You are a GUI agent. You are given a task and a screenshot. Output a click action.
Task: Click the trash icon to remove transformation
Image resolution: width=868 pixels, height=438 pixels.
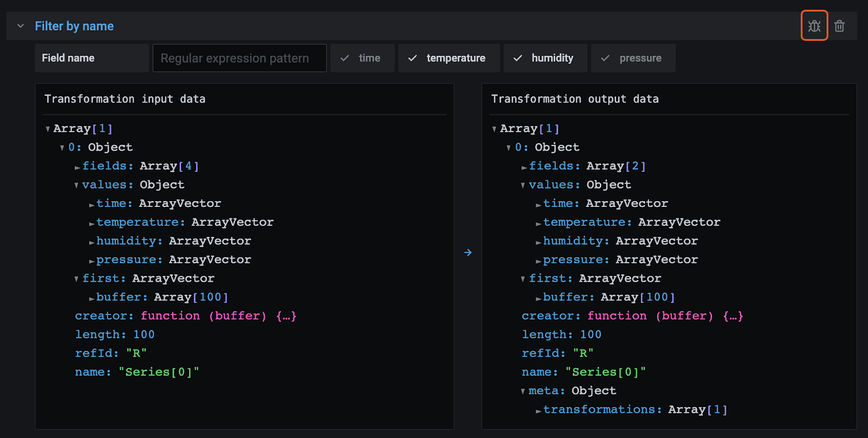(x=839, y=25)
